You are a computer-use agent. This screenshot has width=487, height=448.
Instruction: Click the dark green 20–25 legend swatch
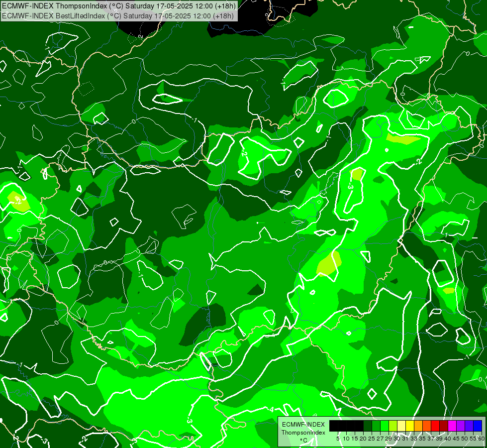(x=368, y=426)
